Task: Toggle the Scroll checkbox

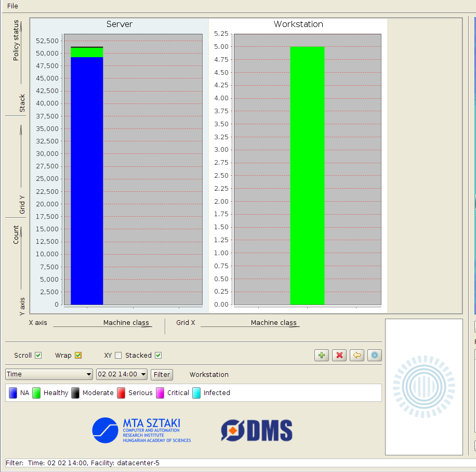Action: coord(38,356)
